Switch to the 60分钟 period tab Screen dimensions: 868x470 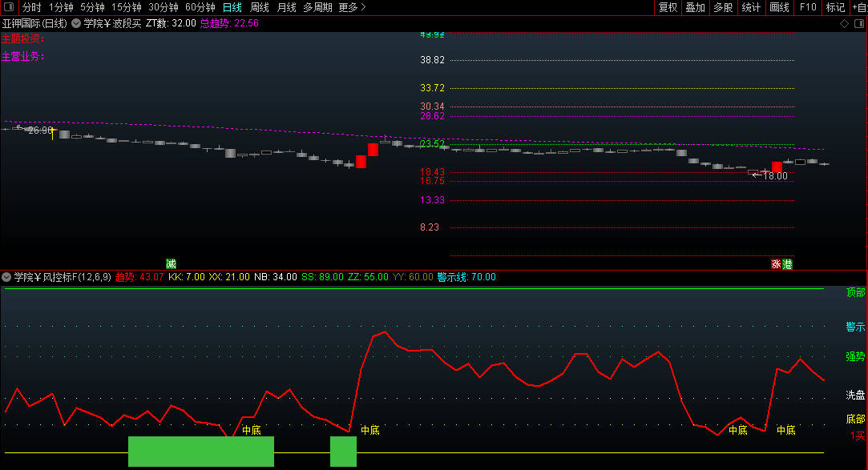(x=200, y=7)
